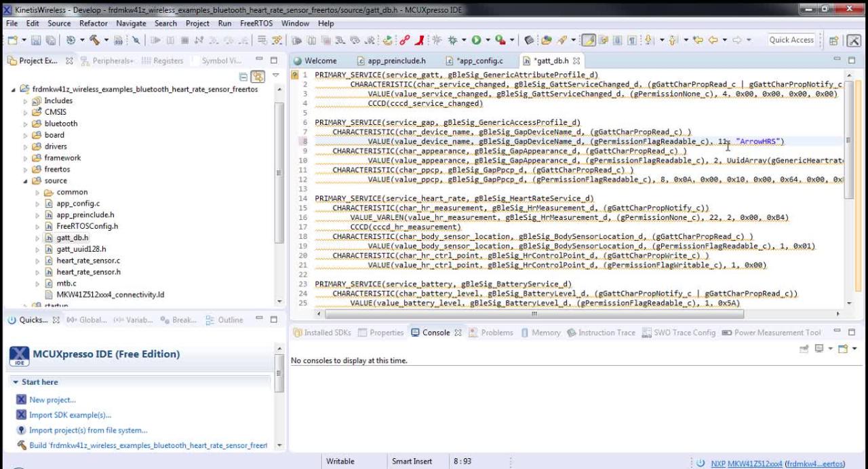The width and height of the screenshot is (868, 469).
Task: Click the Open Perspective icon
Action: (834, 41)
